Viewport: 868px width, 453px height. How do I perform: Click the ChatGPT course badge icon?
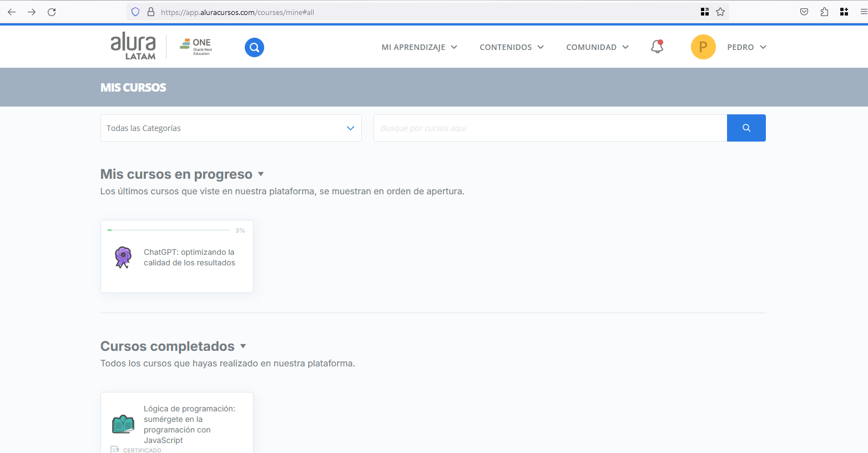123,257
